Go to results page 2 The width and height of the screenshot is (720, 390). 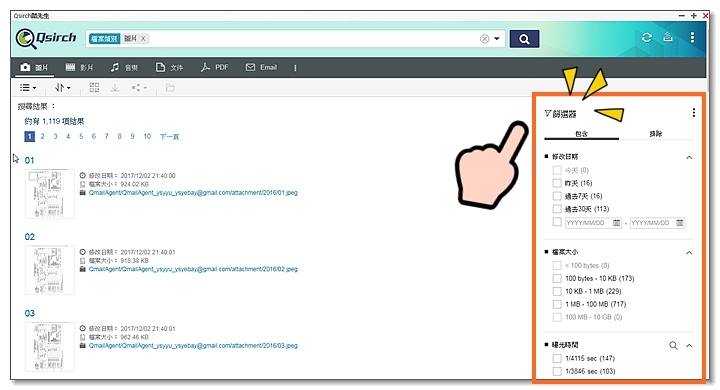(42, 136)
